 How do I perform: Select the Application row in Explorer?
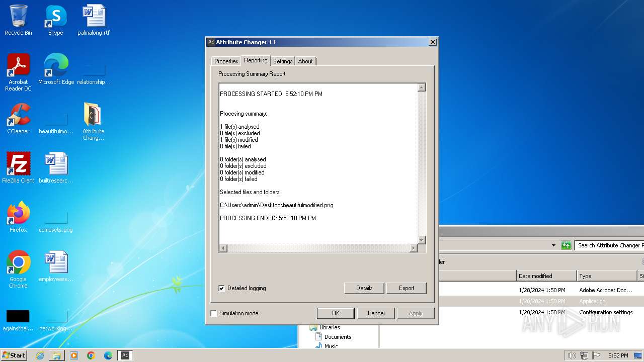[x=541, y=301]
